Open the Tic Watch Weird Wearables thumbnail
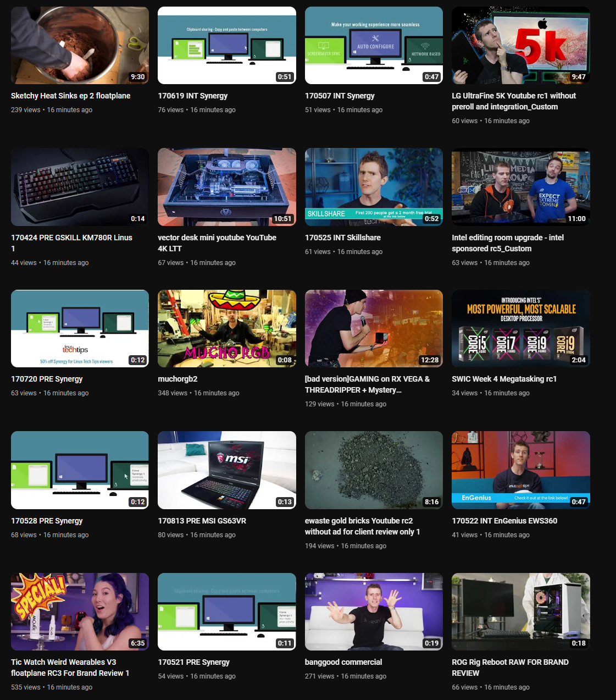This screenshot has width=616, height=700. pos(80,611)
